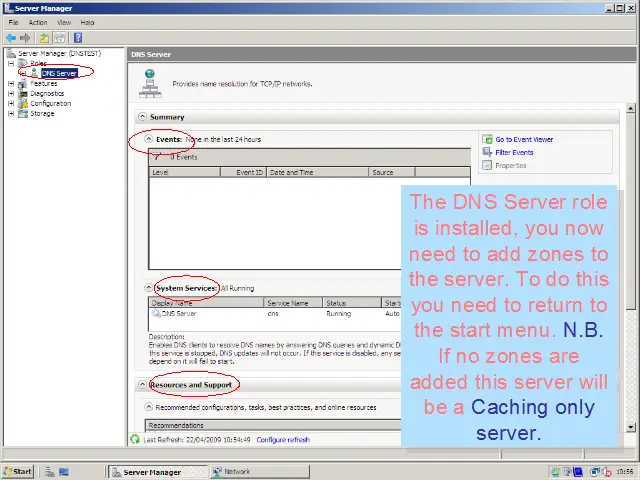Open the Help menu
This screenshot has height=480, width=640.
pyautogui.click(x=87, y=22)
